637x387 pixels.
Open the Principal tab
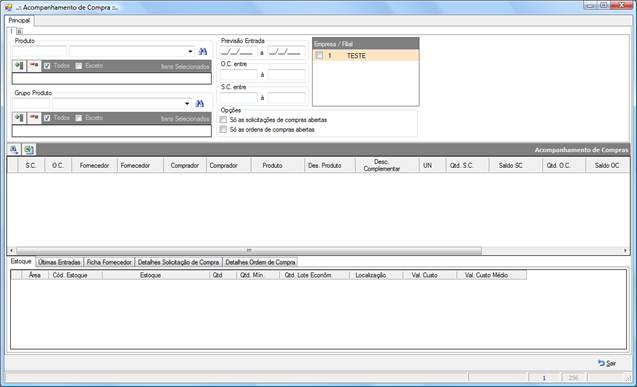click(19, 20)
